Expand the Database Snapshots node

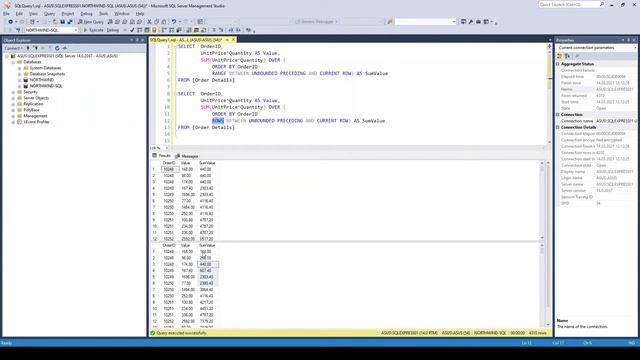[19, 74]
